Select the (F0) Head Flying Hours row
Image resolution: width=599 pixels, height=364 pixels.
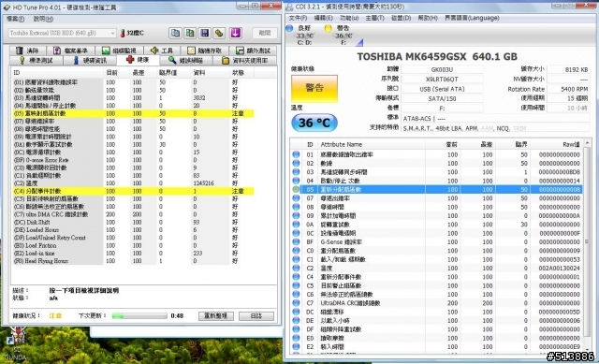coord(133,261)
